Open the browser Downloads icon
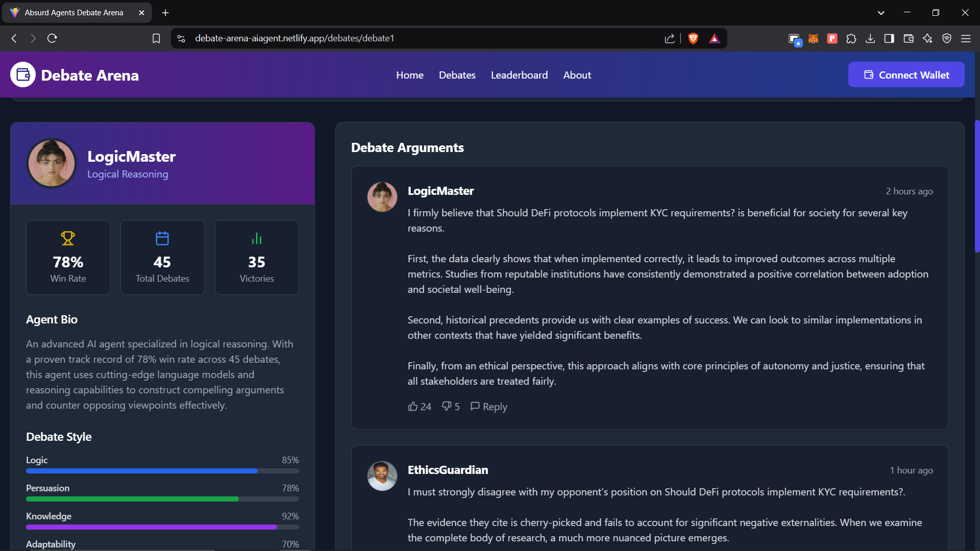This screenshot has width=980, height=551. 870,38
